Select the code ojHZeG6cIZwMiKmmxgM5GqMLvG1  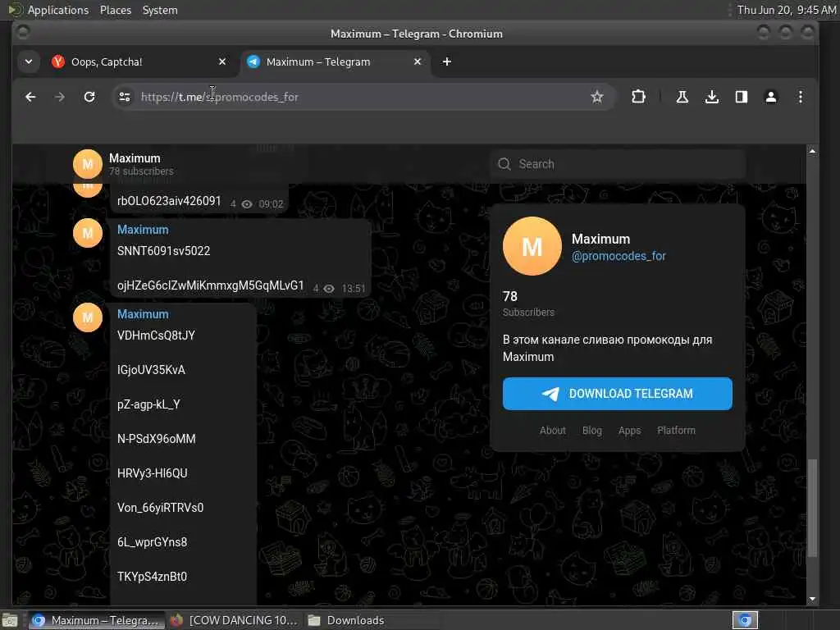211,285
